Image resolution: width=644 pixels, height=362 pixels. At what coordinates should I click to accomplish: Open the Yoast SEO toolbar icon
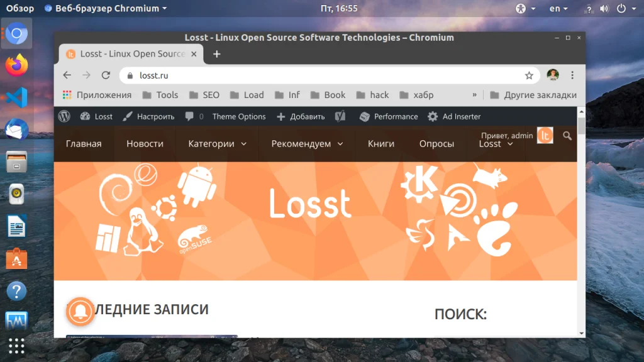point(340,116)
